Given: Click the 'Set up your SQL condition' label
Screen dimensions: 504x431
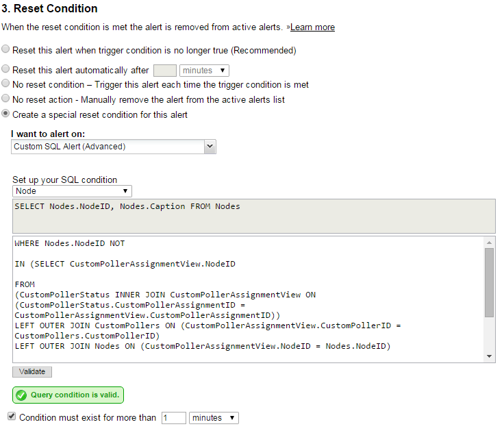Looking at the screenshot, I should point(64,180).
